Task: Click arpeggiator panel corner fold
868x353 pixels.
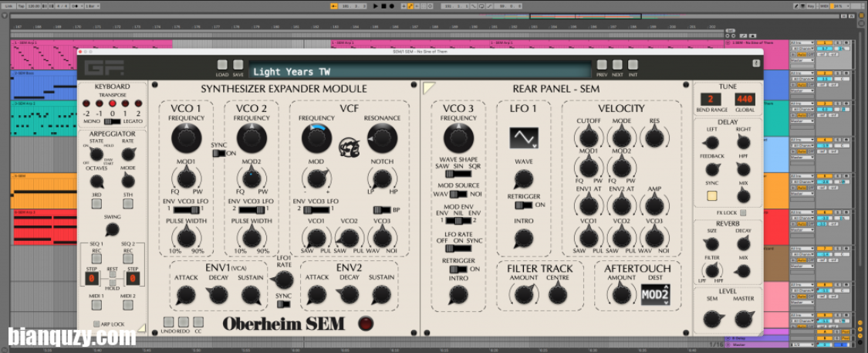Action: (142, 328)
